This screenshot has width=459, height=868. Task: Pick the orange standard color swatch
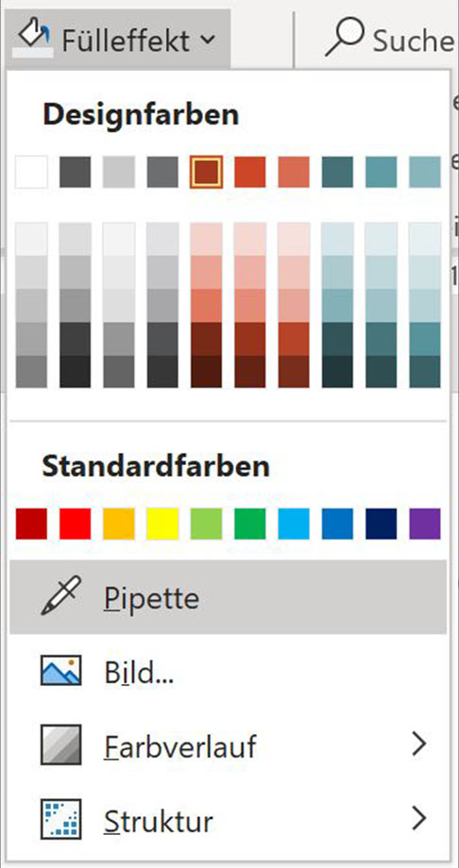point(119,524)
